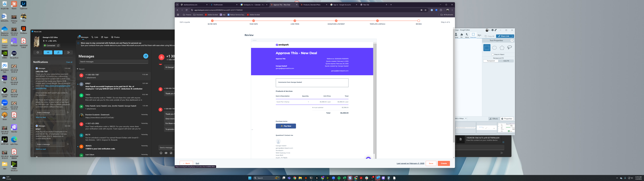Click the compose new message icon in Phone Link
Image resolution: width=644 pixels, height=181 pixels.
[x=146, y=56]
